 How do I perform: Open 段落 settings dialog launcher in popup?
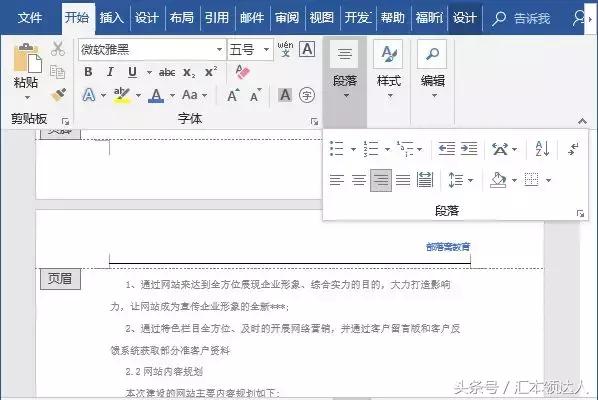point(580,214)
